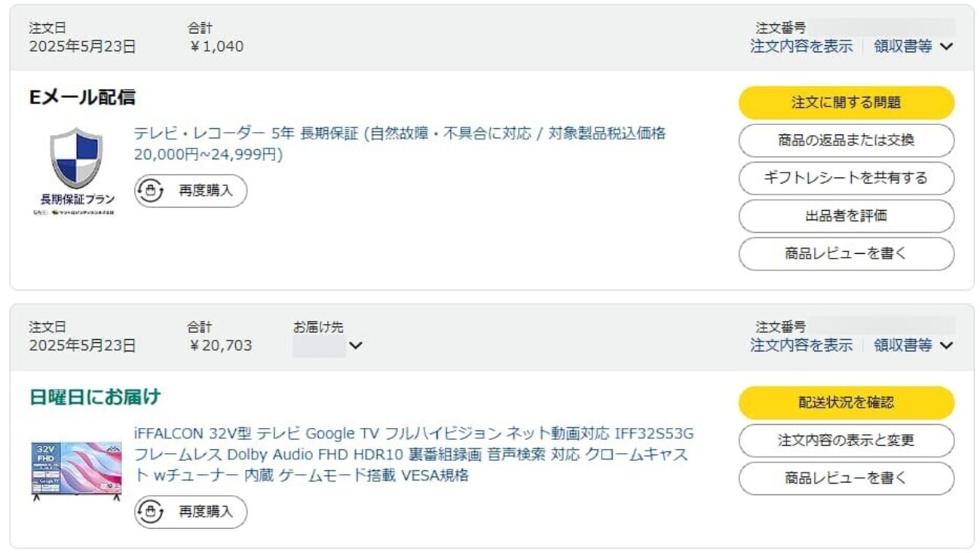This screenshot has width=980, height=553.
Task: Click the iFFALCON TV product thumbnail
Action: [x=76, y=469]
